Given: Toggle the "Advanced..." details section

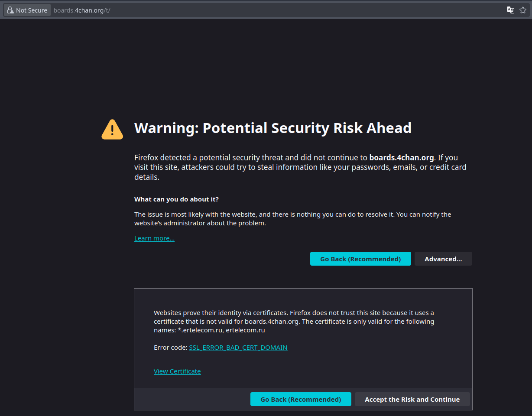Looking at the screenshot, I should pyautogui.click(x=443, y=259).
